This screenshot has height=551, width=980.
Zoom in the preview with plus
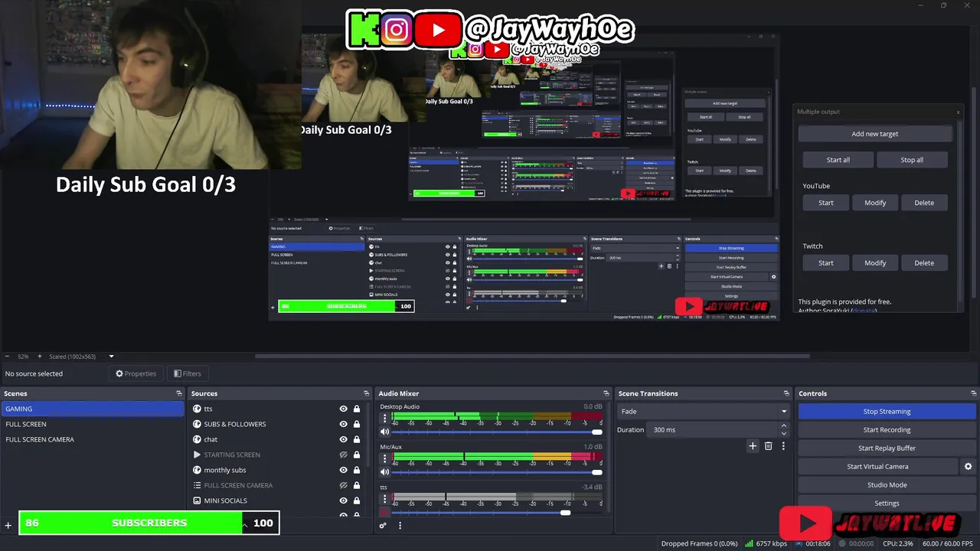click(x=40, y=357)
